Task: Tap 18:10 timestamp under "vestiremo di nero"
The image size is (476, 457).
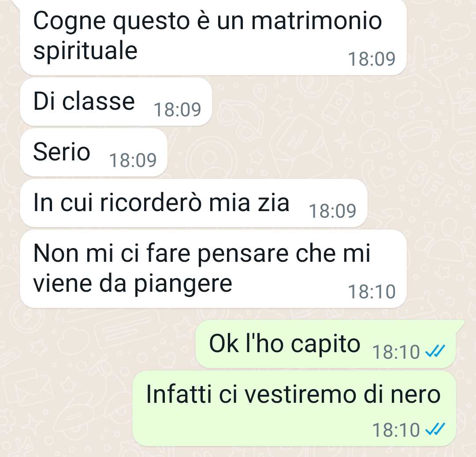Action: click(x=396, y=430)
